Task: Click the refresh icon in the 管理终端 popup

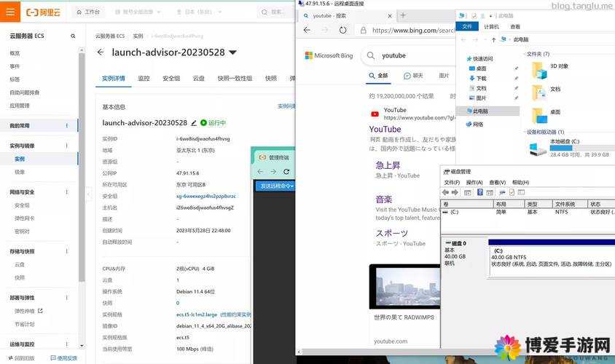Action: (286, 172)
